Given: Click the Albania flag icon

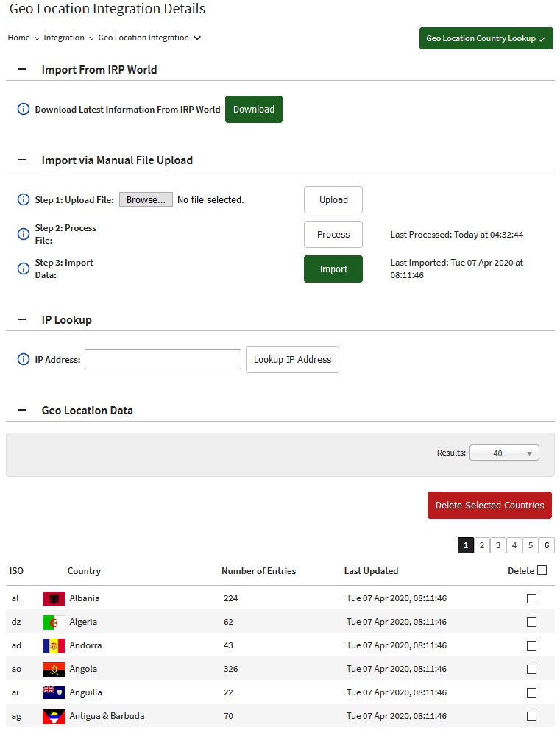Looking at the screenshot, I should point(54,599).
